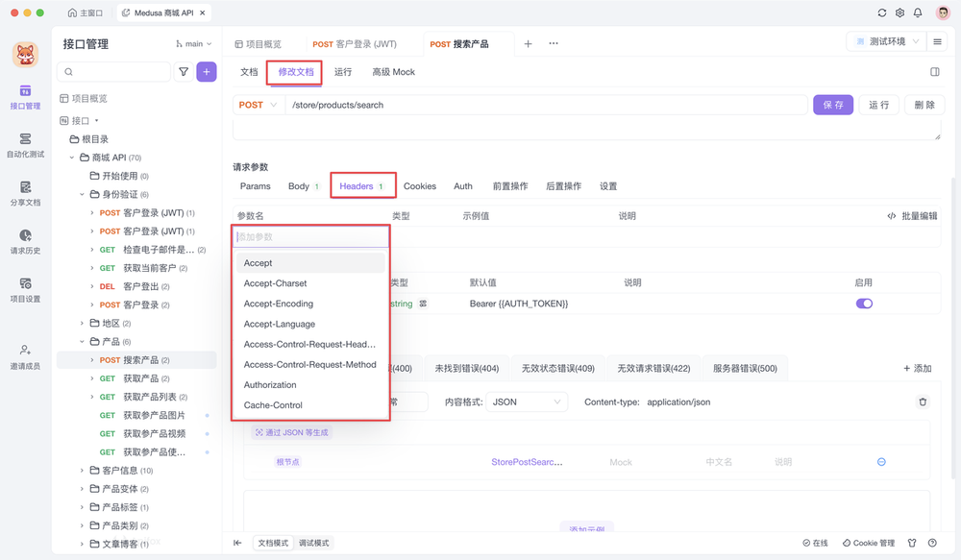961x560 pixels.
Task: Open the 分享文档 sidebar icon
Action: tap(26, 195)
